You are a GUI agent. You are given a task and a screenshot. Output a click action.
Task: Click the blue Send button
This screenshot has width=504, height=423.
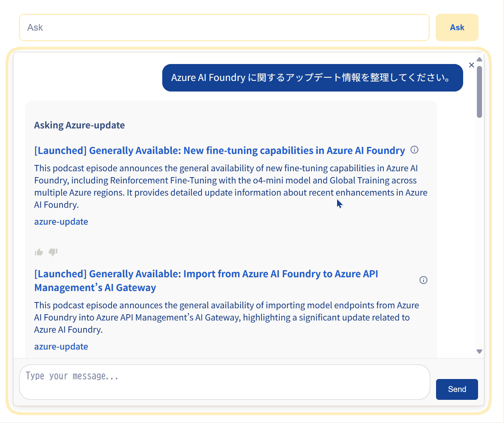pyautogui.click(x=457, y=389)
